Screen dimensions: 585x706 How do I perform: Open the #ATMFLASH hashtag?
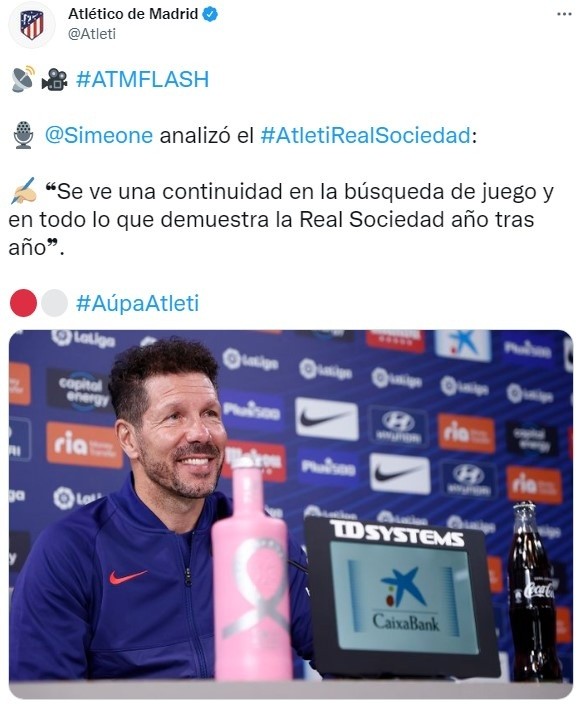tap(142, 80)
